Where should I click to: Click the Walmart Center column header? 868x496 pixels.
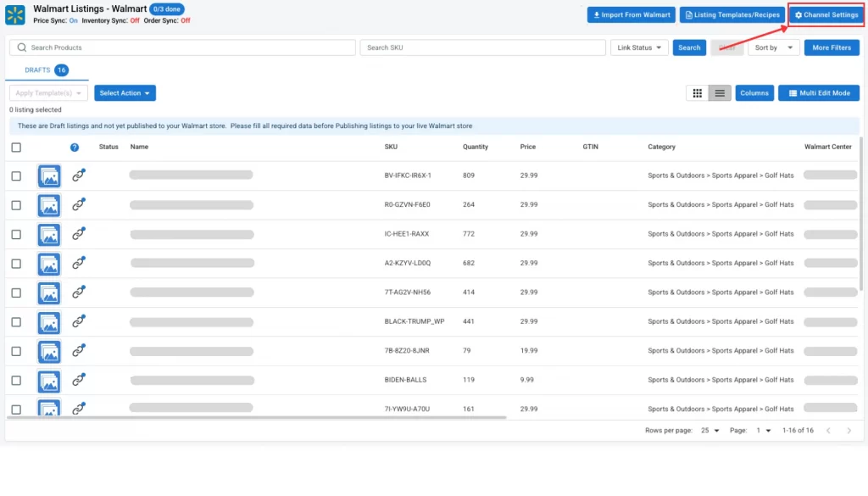(x=827, y=147)
